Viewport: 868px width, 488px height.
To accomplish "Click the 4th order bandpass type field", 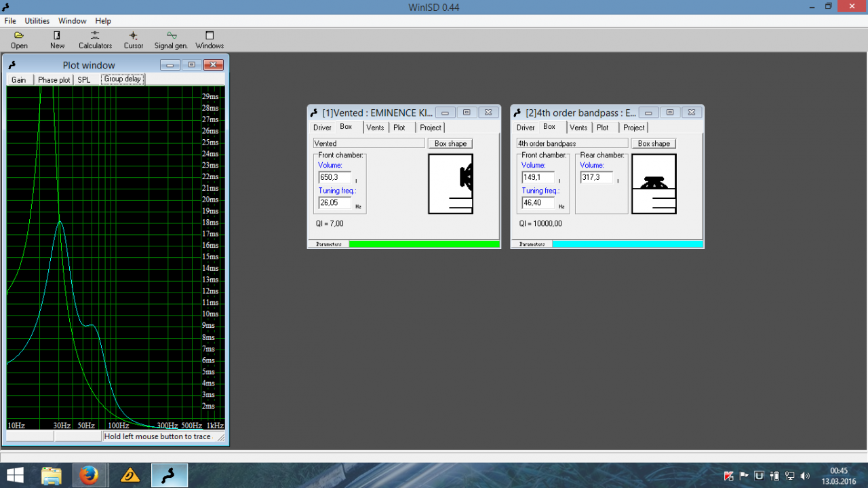I will click(x=572, y=144).
